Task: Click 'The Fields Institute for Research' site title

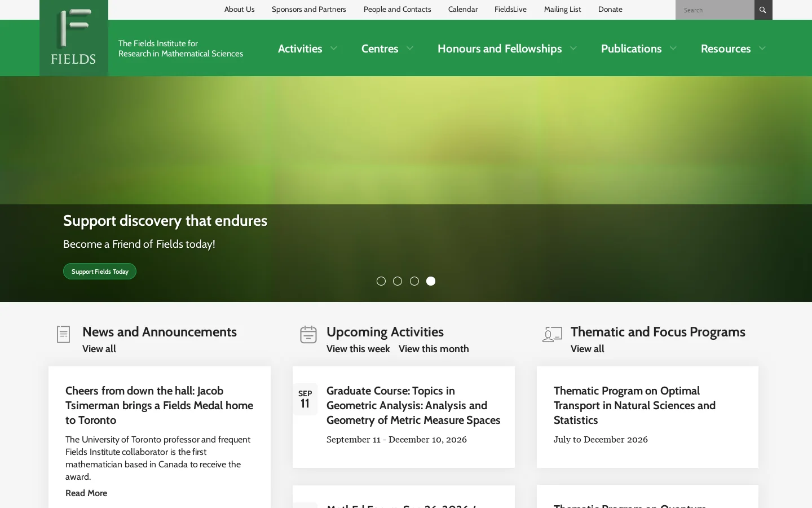Action: 180,49
